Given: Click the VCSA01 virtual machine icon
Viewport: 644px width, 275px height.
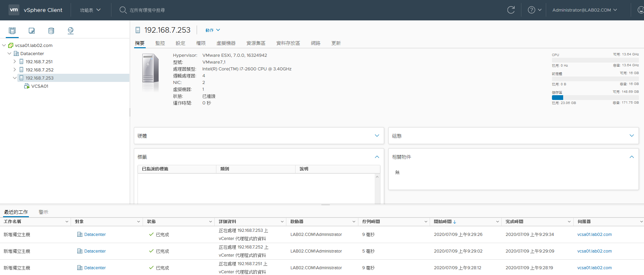Looking at the screenshot, I should pyautogui.click(x=27, y=86).
